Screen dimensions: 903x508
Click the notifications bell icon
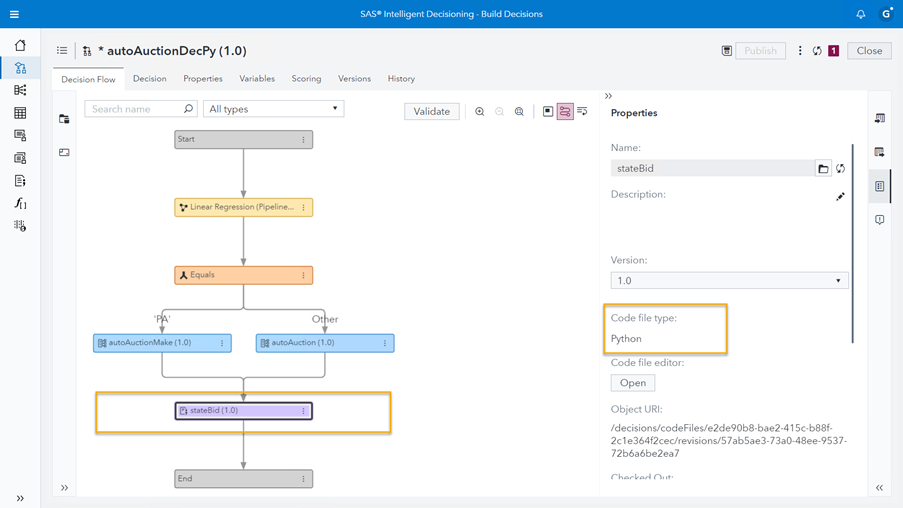(860, 14)
